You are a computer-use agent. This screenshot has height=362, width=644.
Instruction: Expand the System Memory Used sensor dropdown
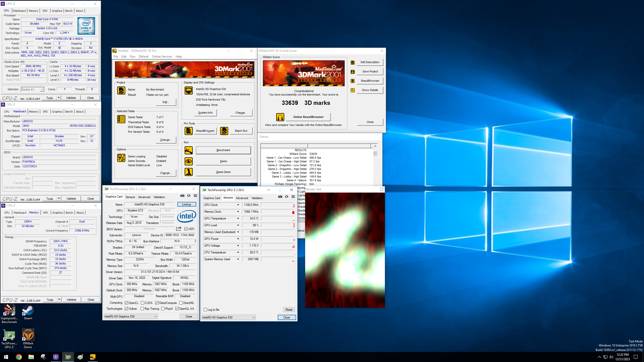238,259
